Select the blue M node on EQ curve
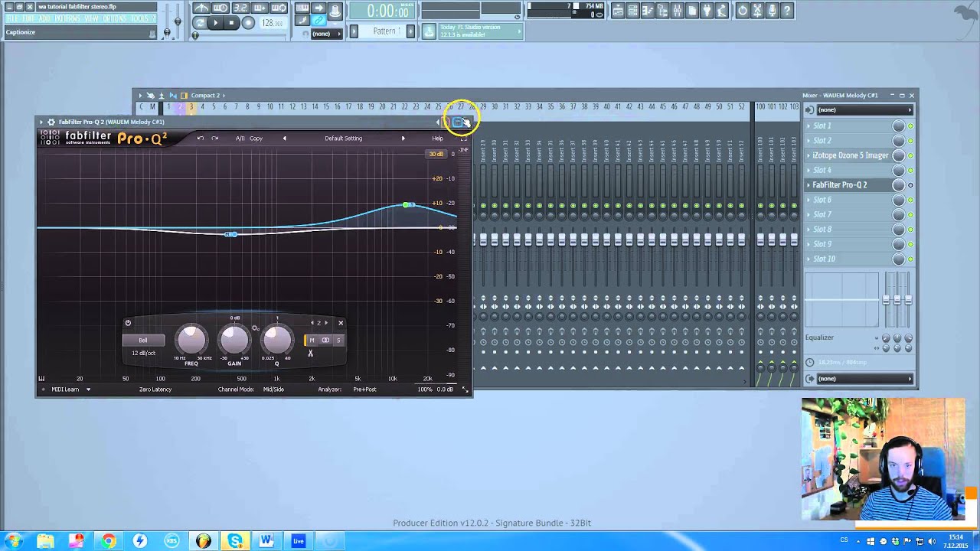Image resolution: width=980 pixels, height=551 pixels. point(230,233)
